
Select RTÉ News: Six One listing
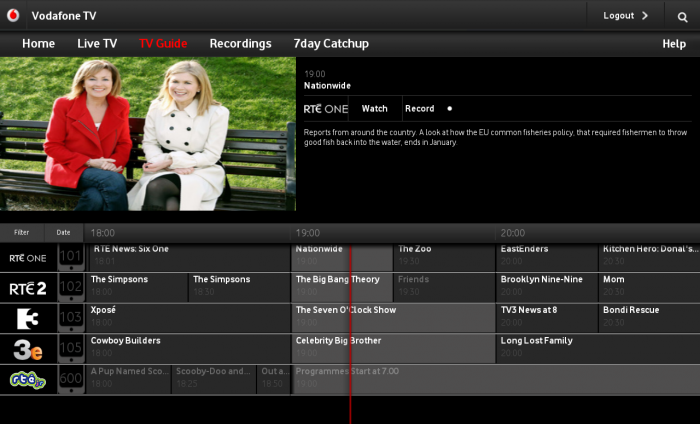coord(188,257)
